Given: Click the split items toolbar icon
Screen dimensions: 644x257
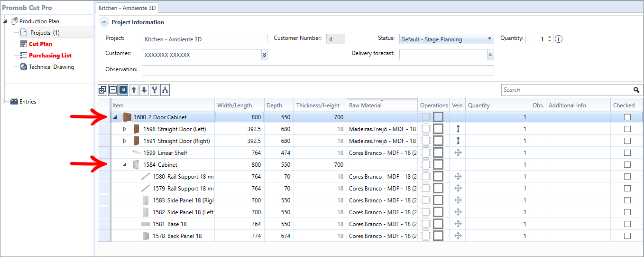Looking at the screenshot, I should tap(165, 90).
